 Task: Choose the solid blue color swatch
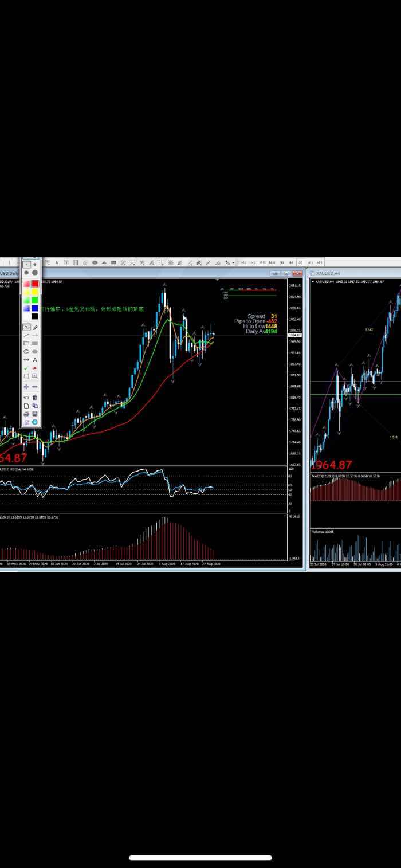pyautogui.click(x=35, y=308)
